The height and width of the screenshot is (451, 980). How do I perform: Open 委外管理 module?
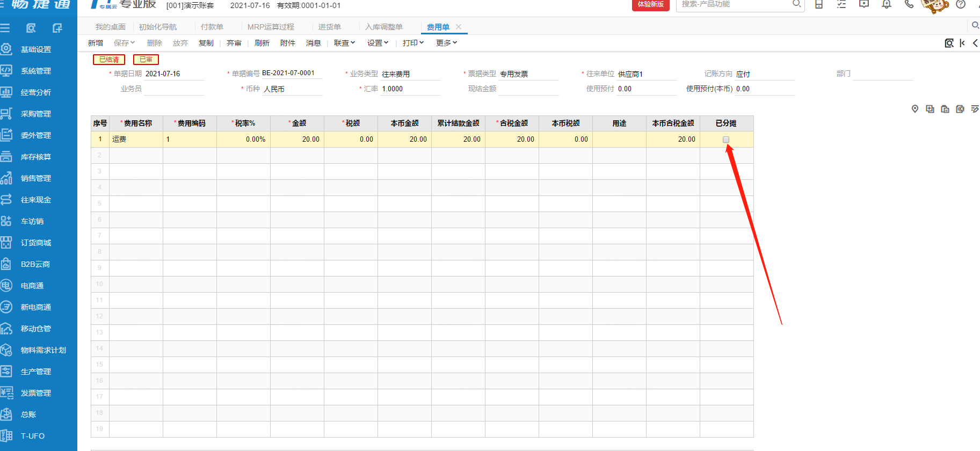tap(35, 135)
